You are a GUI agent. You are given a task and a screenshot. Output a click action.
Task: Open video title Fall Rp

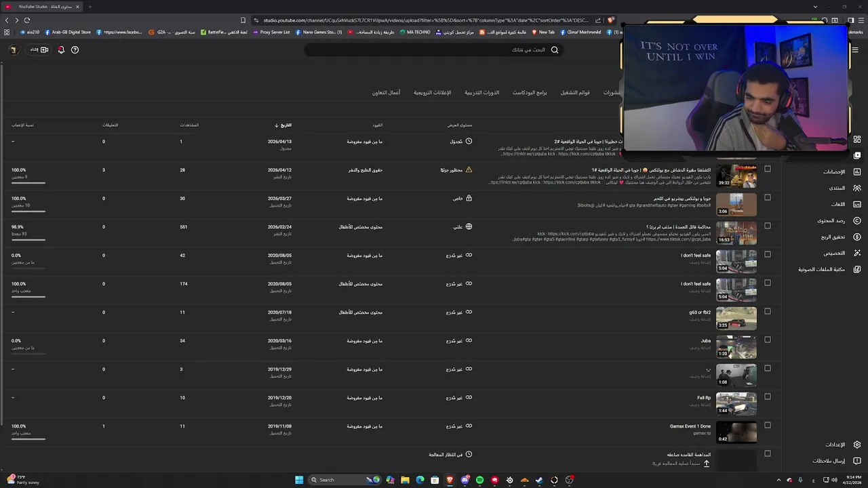coord(704,398)
